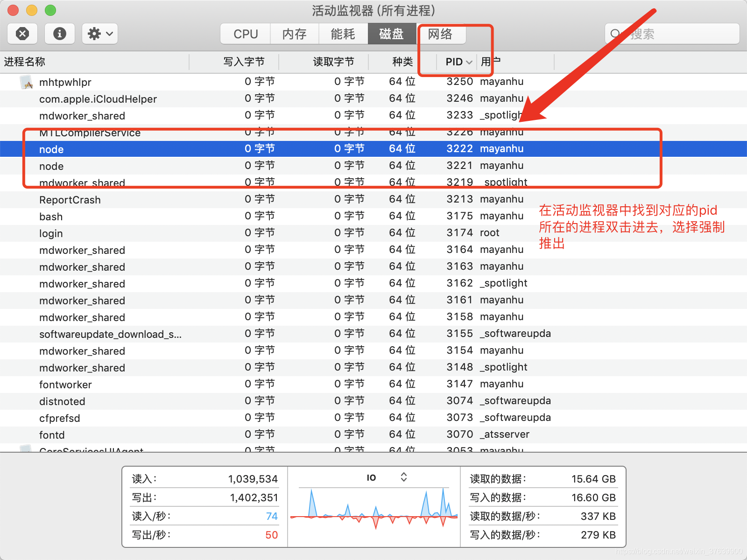This screenshot has height=560, width=747.
Task: Select mdworker_shared with PID 3158
Action: coord(373,317)
